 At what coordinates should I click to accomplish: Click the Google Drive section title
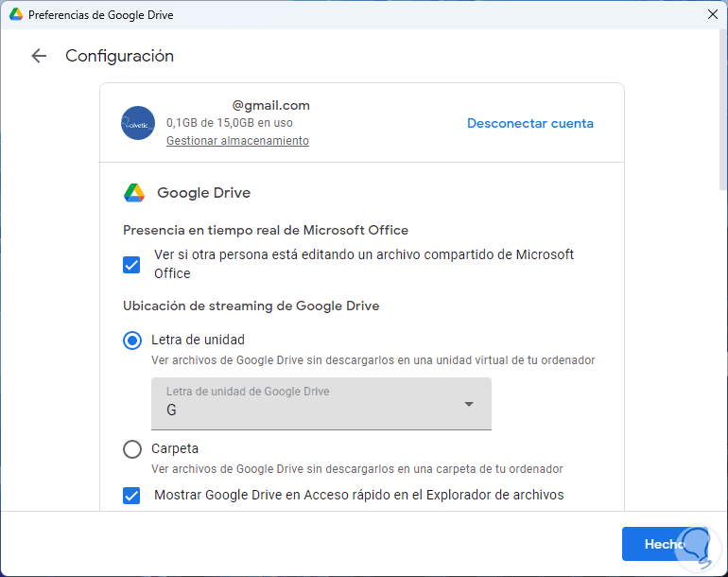[203, 193]
